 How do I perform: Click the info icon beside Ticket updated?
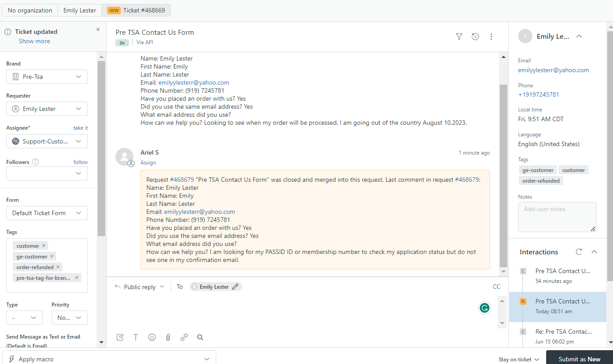point(8,32)
